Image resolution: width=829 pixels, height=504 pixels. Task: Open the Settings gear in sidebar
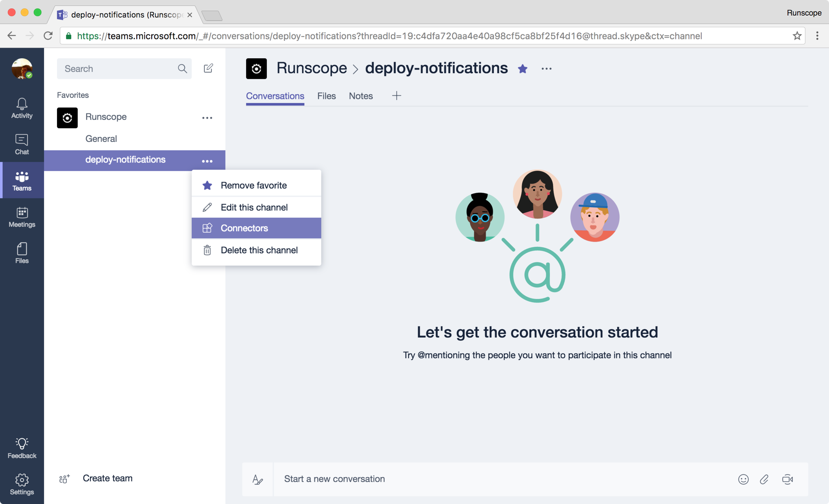coord(22,484)
